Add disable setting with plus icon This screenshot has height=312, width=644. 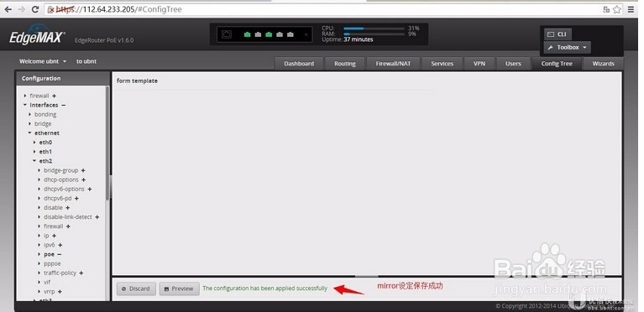click(x=68, y=208)
